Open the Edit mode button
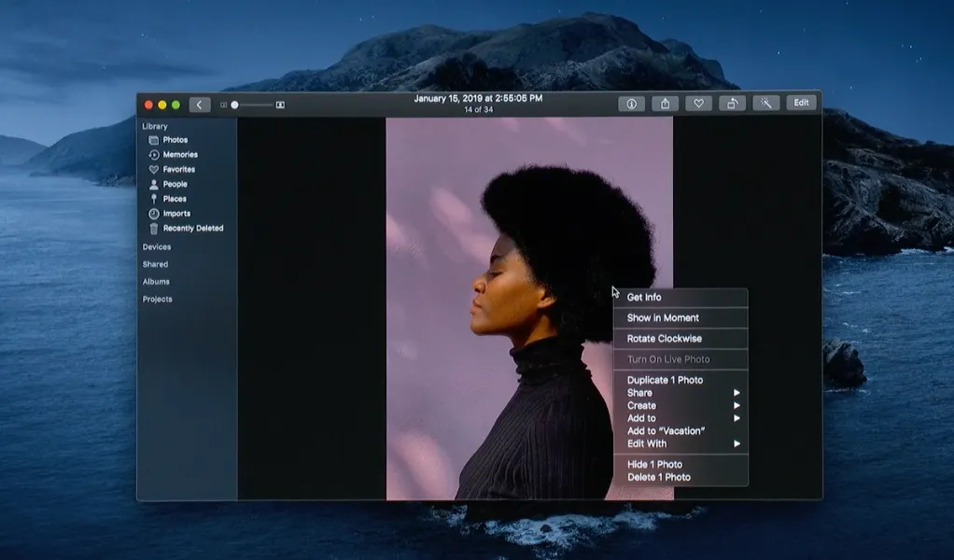Screen dimensions: 954x560 click(x=801, y=103)
